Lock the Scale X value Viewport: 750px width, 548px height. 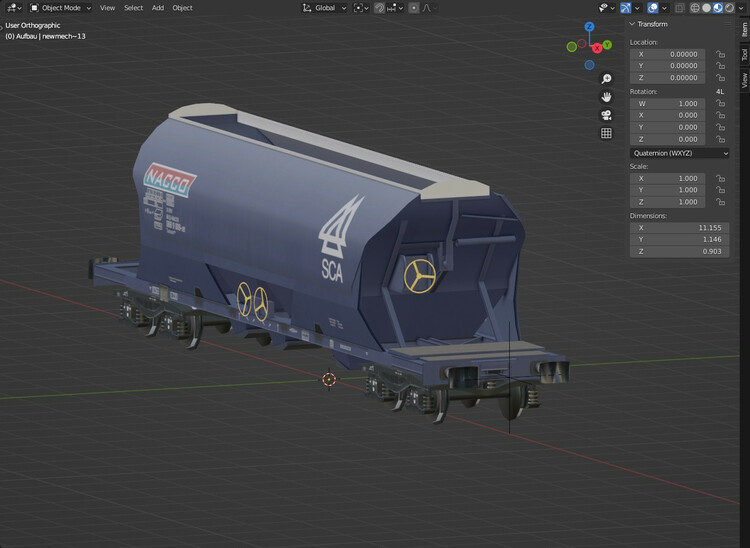[720, 178]
